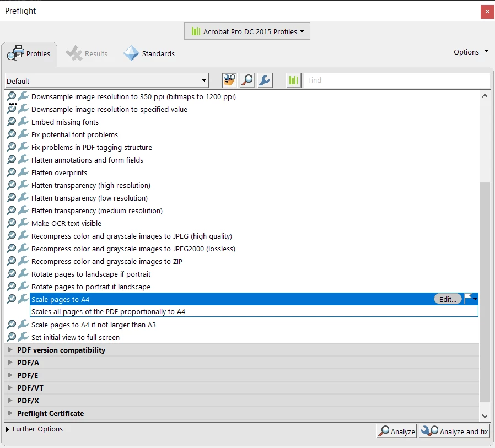Viewport: 495px width, 448px height.
Task: Expand the PDF/X group
Action: click(10, 401)
